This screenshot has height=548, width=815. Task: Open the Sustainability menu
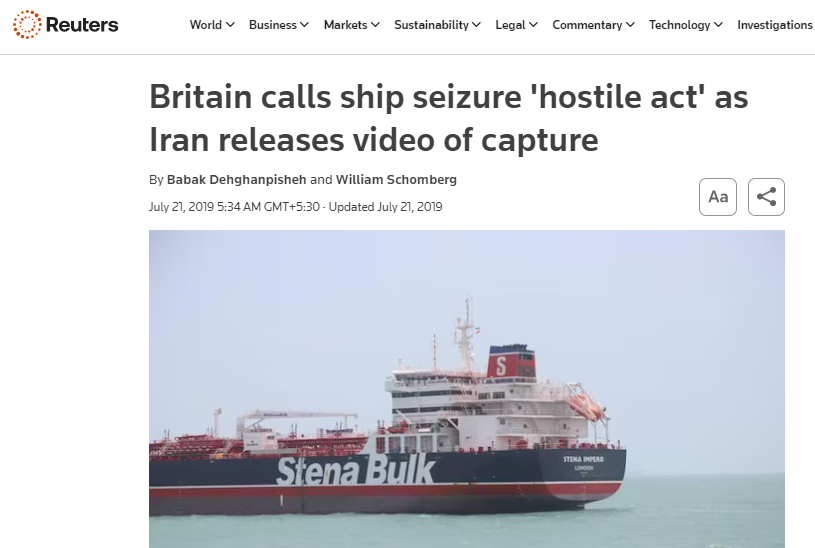[x=437, y=25]
